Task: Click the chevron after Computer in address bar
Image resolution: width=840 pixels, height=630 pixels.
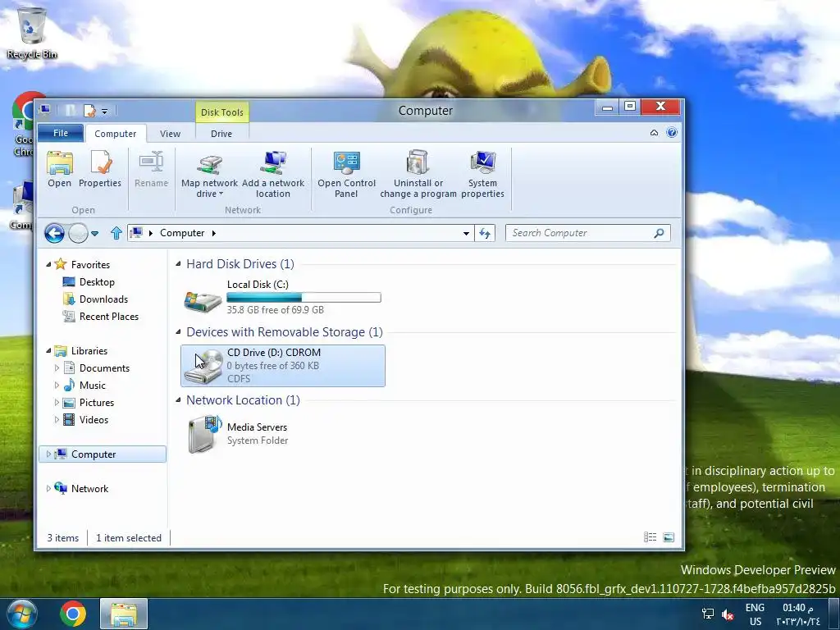Action: coord(214,233)
